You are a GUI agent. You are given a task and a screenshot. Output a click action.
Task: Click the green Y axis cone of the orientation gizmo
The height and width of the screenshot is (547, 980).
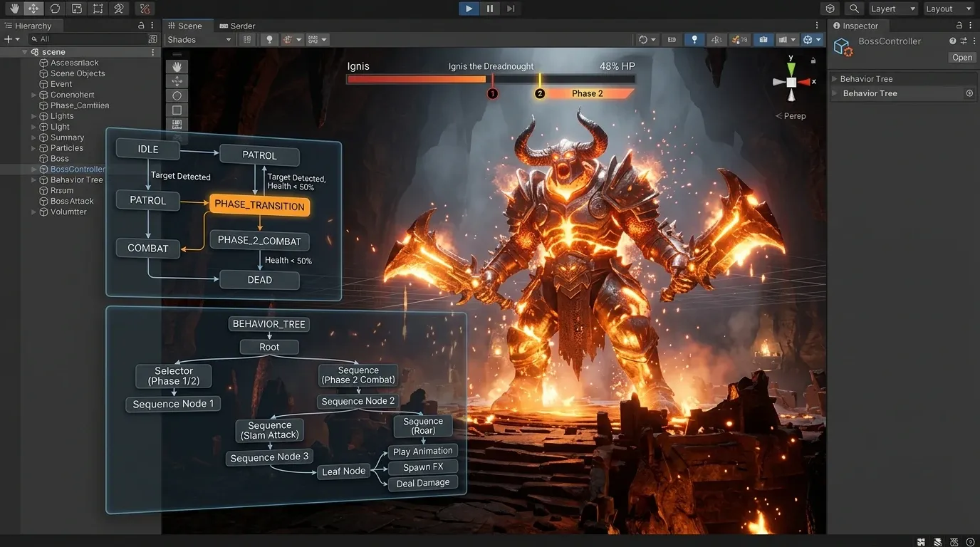[x=791, y=68]
